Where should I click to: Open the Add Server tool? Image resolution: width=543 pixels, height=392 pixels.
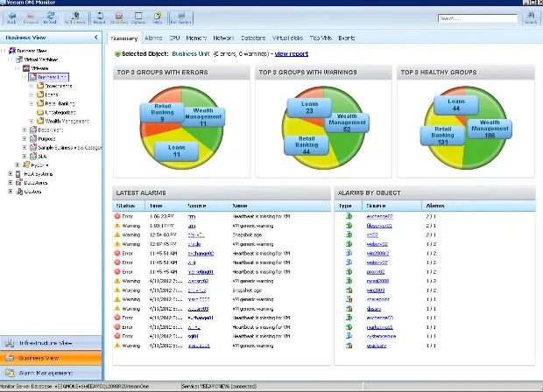click(74, 17)
